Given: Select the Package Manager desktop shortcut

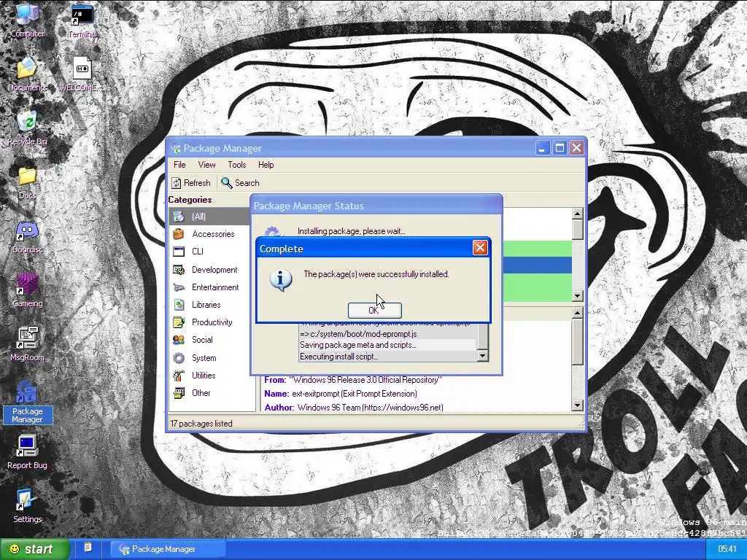Looking at the screenshot, I should tap(27, 402).
